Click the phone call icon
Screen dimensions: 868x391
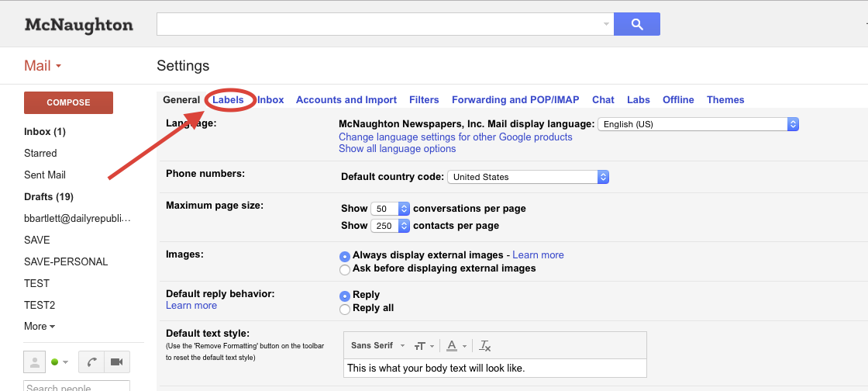[x=91, y=362]
